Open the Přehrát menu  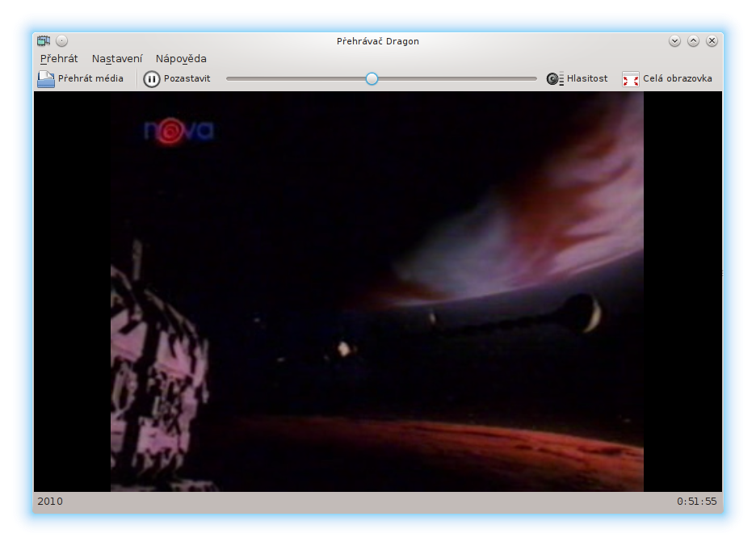point(59,59)
